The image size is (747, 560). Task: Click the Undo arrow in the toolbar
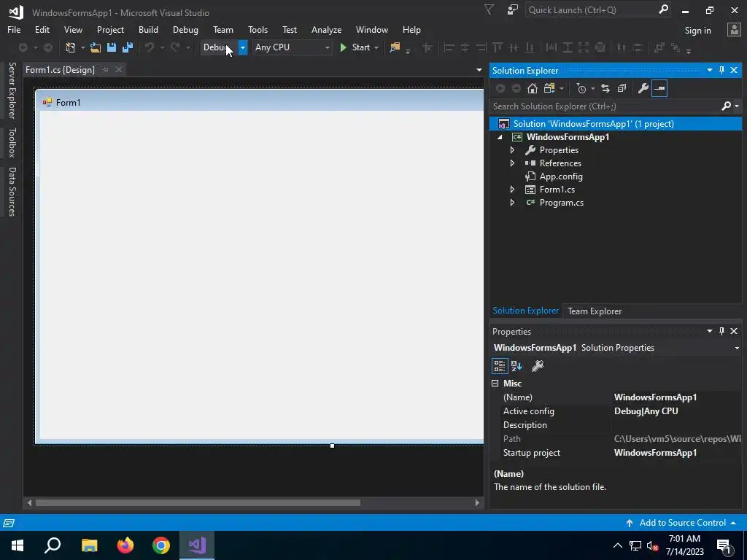coord(150,47)
